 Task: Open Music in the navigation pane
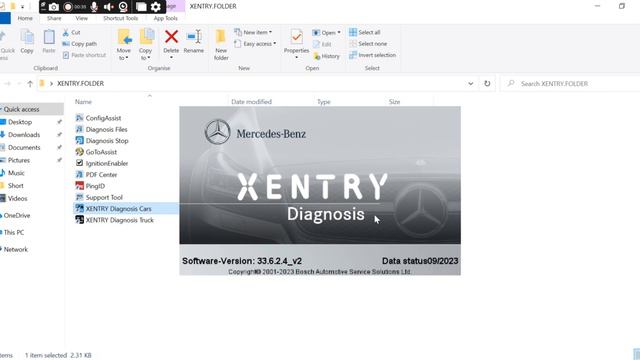16,173
